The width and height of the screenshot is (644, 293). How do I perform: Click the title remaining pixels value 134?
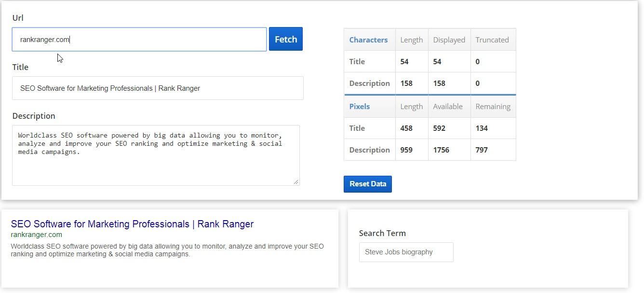click(482, 128)
